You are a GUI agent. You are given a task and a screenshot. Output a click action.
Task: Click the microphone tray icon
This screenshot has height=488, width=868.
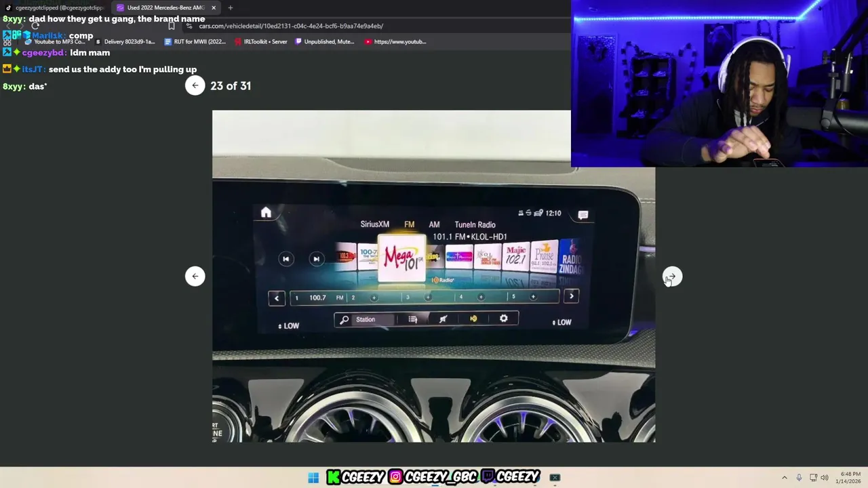(799, 478)
